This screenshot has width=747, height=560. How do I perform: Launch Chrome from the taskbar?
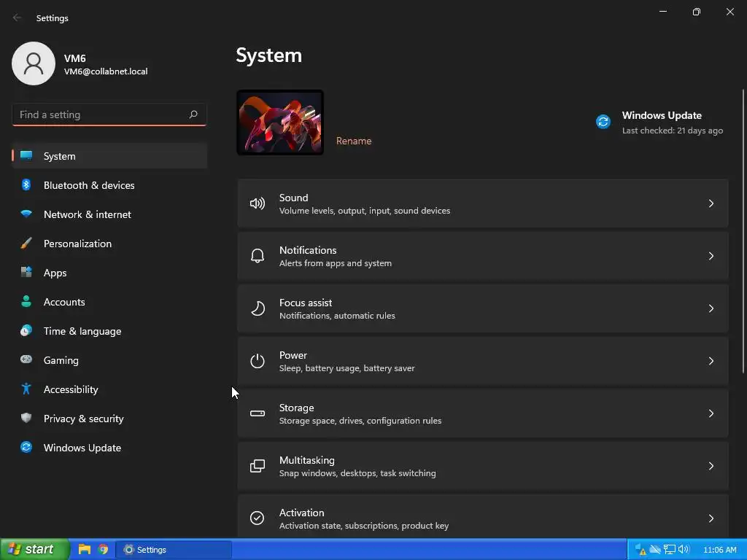point(103,549)
